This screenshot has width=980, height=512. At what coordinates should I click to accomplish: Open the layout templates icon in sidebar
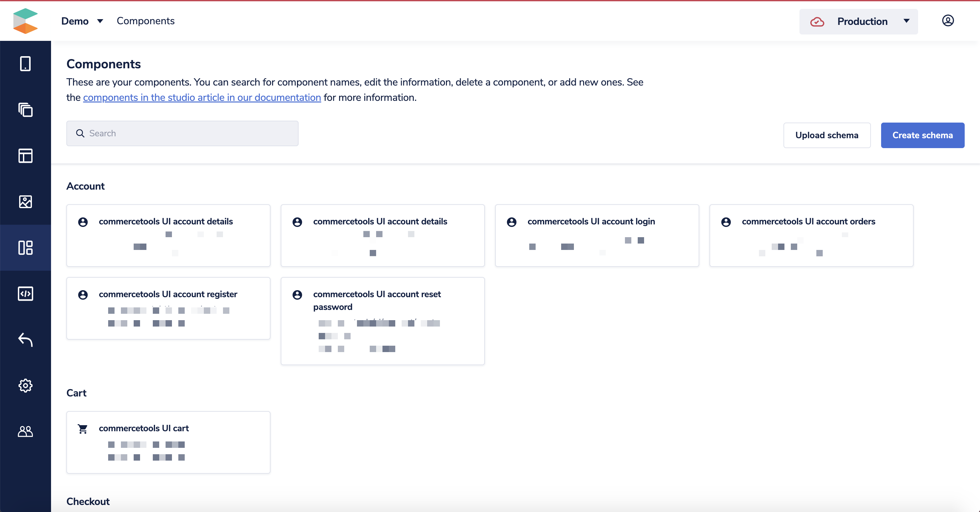tap(25, 156)
